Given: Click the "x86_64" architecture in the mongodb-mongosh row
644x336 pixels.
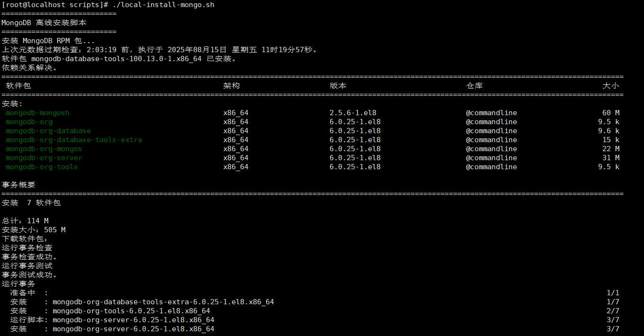Looking at the screenshot, I should (236, 113).
